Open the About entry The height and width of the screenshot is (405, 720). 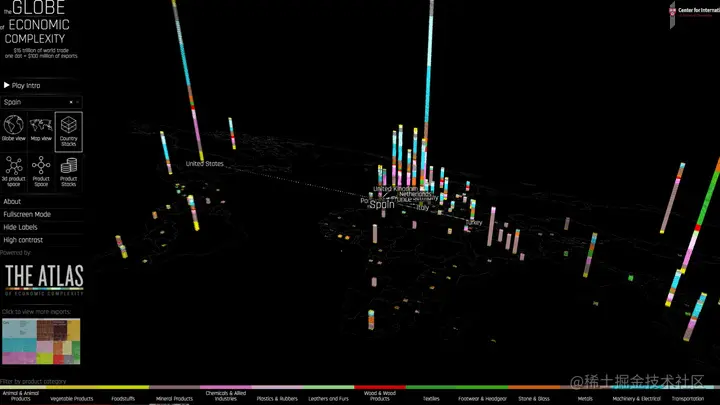click(12, 201)
